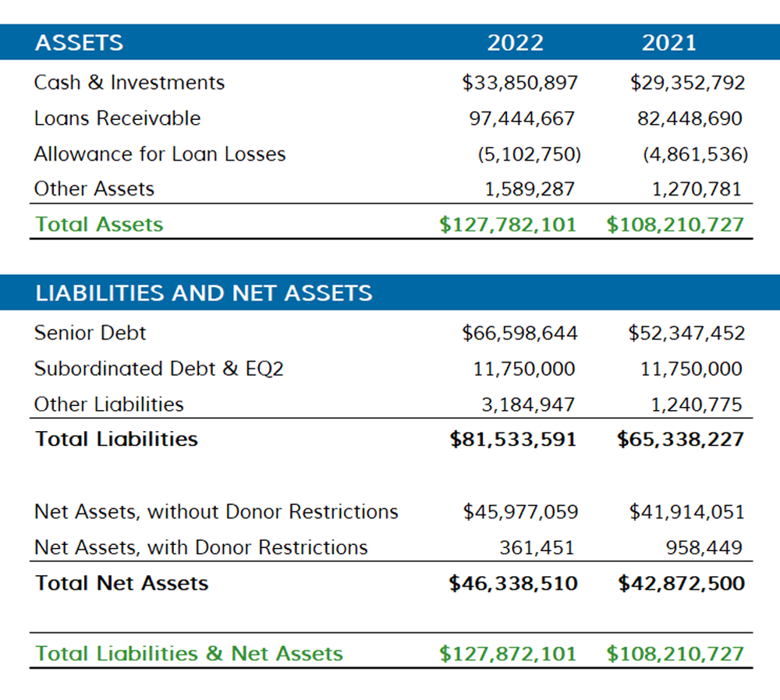
Task: Click the Senior Debt label
Action: (x=90, y=333)
